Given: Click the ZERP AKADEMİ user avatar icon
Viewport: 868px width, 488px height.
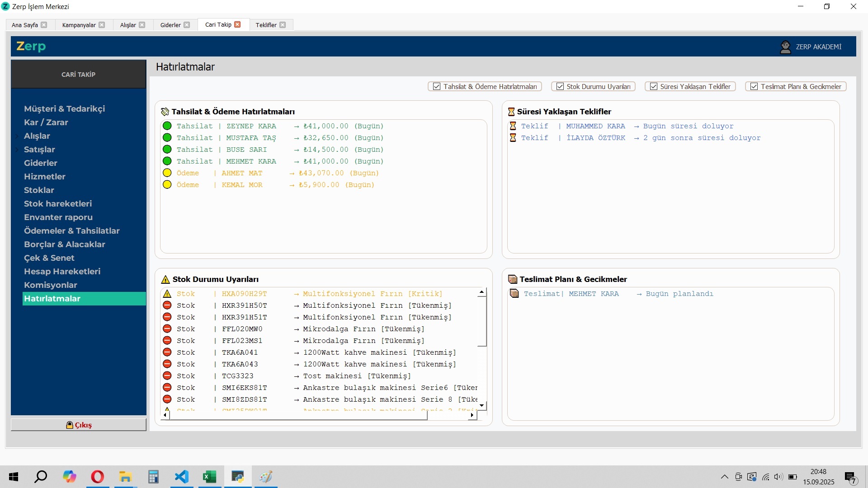Looking at the screenshot, I should [x=785, y=47].
